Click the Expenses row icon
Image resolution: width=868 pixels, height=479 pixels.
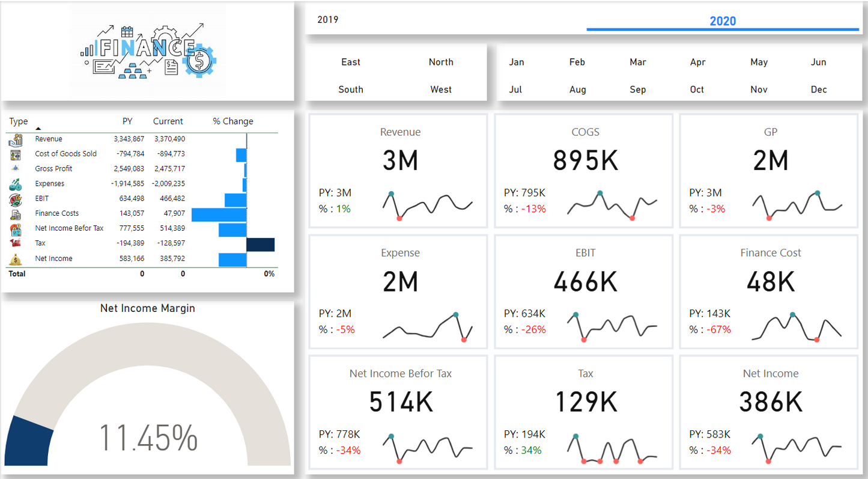tap(16, 184)
